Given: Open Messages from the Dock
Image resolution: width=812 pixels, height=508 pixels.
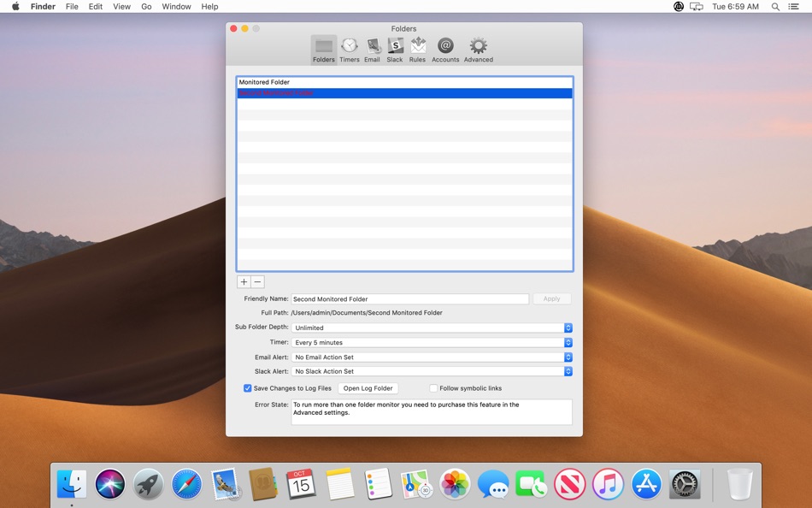Looking at the screenshot, I should (x=493, y=484).
